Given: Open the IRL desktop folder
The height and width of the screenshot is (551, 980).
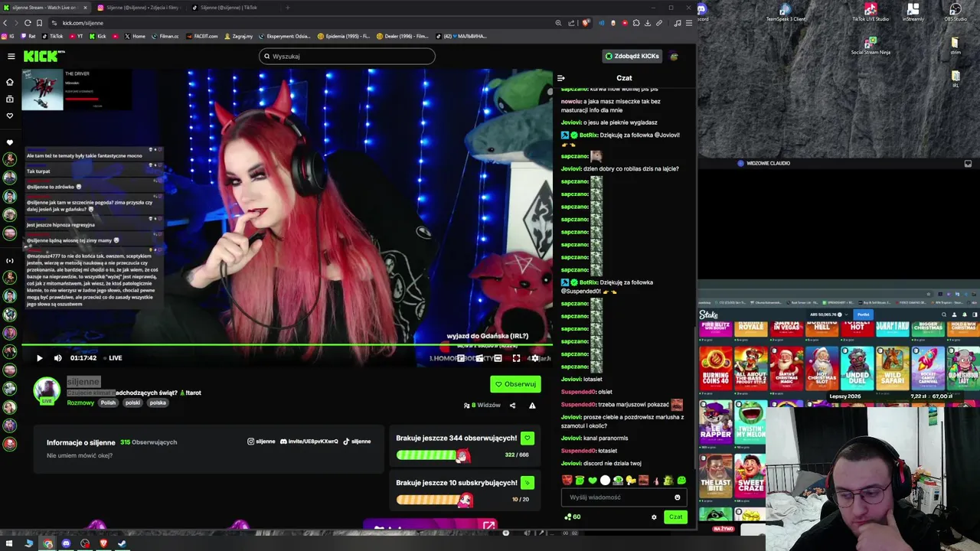Looking at the screenshot, I should click(955, 78).
